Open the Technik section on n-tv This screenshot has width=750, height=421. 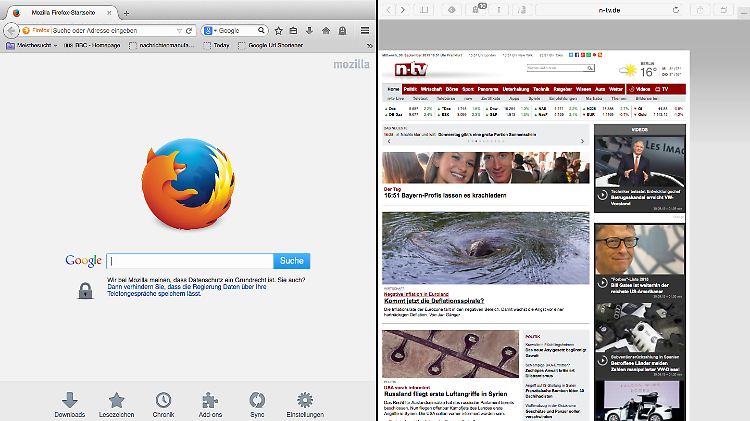click(541, 89)
